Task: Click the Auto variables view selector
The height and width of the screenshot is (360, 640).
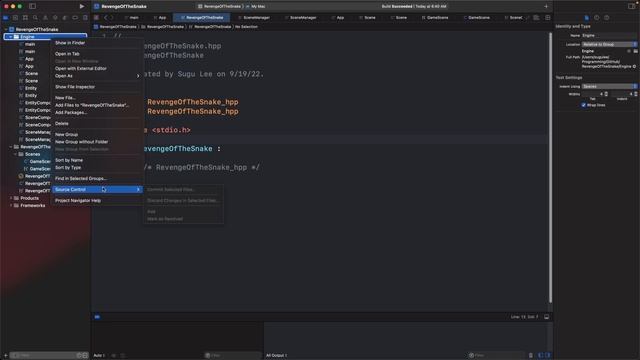Action: click(99, 356)
